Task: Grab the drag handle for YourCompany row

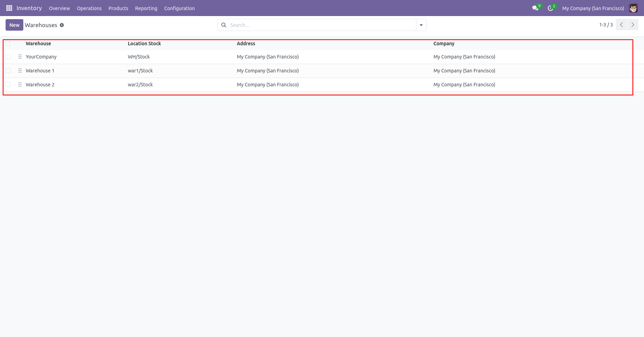Action: [x=20, y=57]
